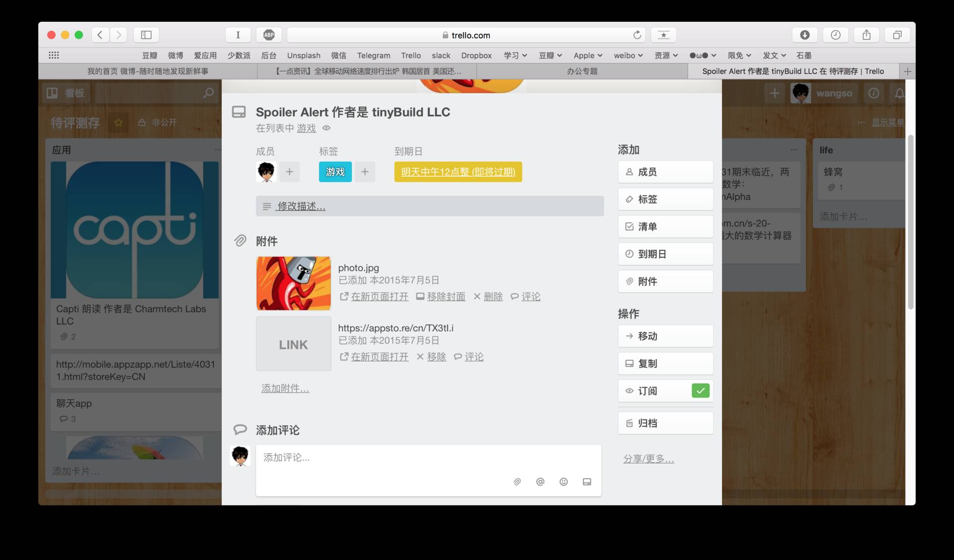Viewport: 954px width, 560px height.
Task: Click the 添加附件 link
Action: pos(285,389)
